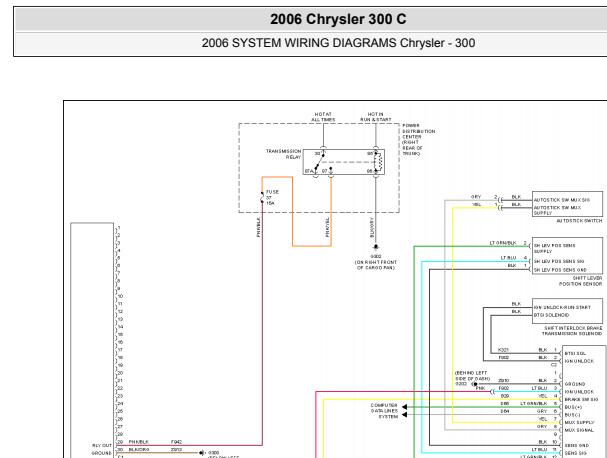Click the 'MUX SUPPLY' pin label
The width and height of the screenshot is (607, 458).
point(579,422)
